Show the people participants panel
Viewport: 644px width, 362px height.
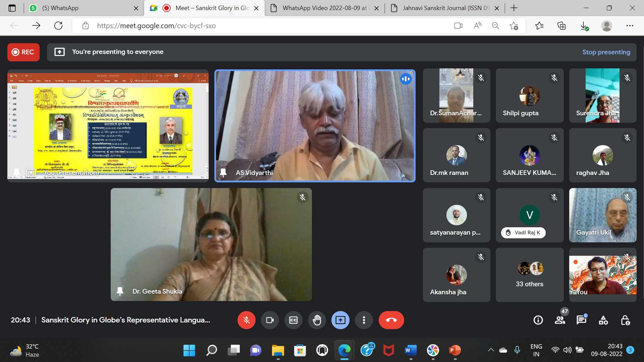[x=560, y=320]
